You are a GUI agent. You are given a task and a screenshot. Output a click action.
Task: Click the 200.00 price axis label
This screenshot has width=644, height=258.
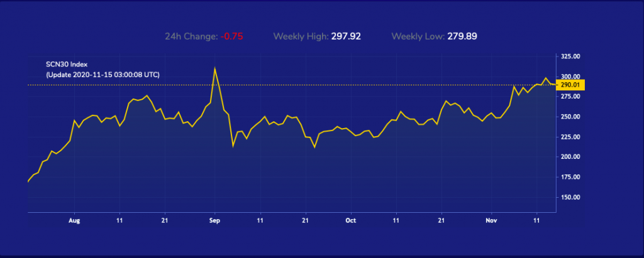(570, 157)
